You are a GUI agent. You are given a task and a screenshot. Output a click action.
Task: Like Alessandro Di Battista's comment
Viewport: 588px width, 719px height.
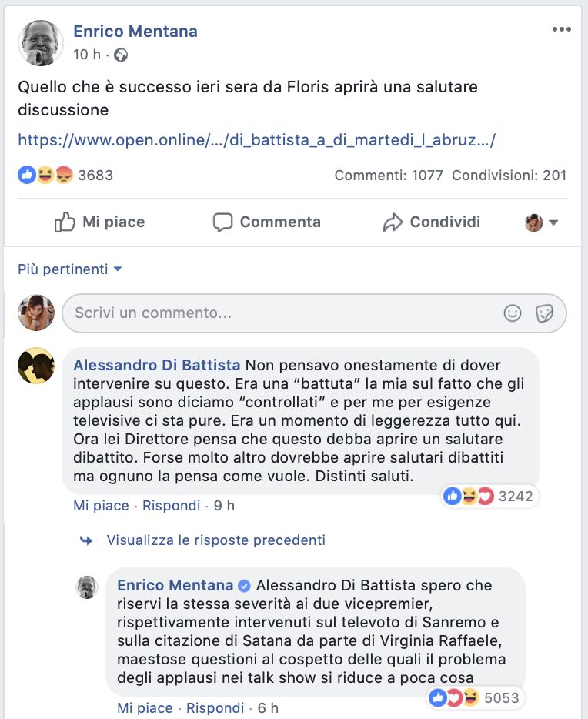101,506
